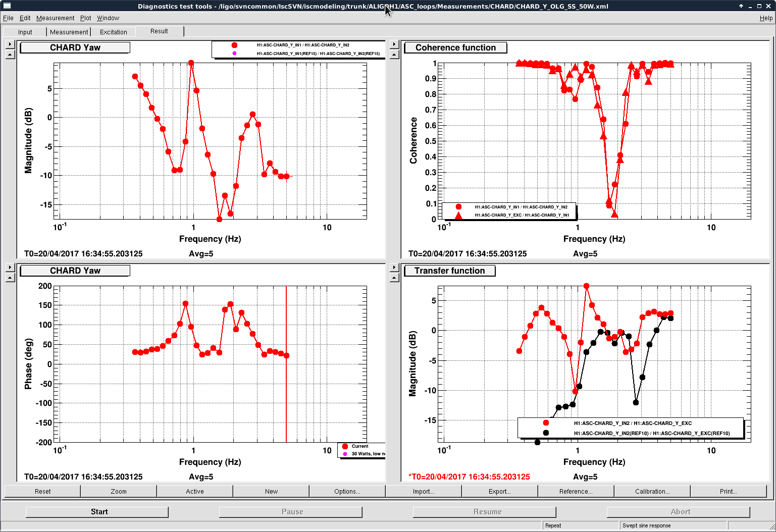The width and height of the screenshot is (776, 532).
Task: Click legend entry "H1:ASC-CHARD_Y_IN2 / H1:ASC-CHARD_Y_EXC" in Transfer function plot
Action: [633, 423]
